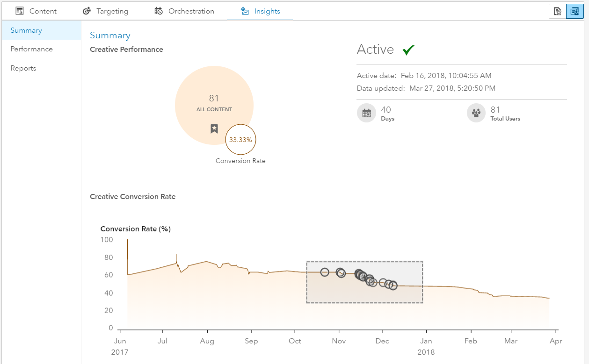Click the Content tab icon
The height and width of the screenshot is (364, 589).
(20, 11)
